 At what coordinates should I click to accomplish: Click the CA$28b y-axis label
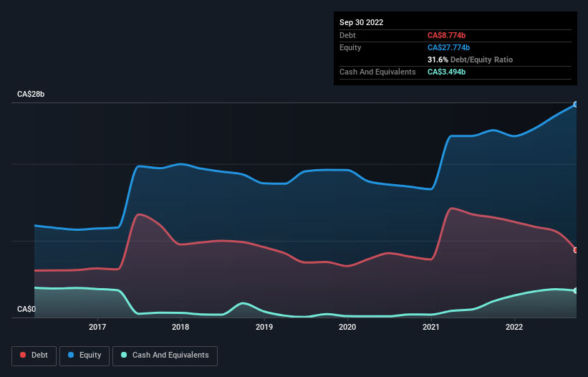31,94
